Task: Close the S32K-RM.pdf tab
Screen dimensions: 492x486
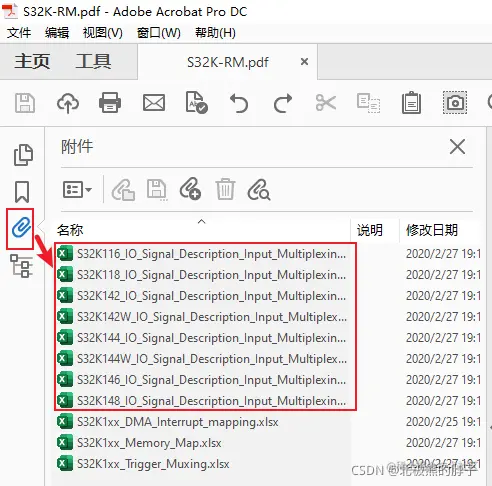Action: [x=304, y=62]
